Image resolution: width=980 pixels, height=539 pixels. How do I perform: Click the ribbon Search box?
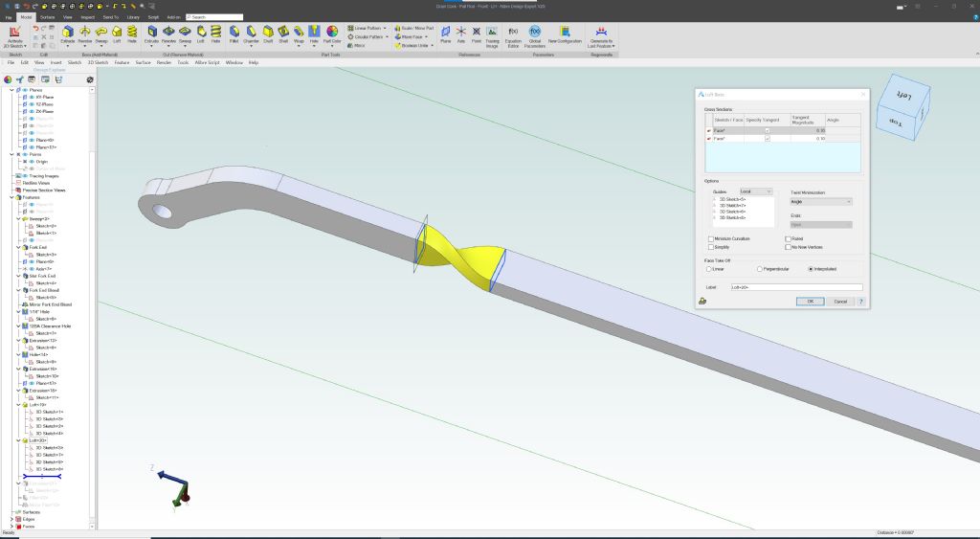(214, 17)
